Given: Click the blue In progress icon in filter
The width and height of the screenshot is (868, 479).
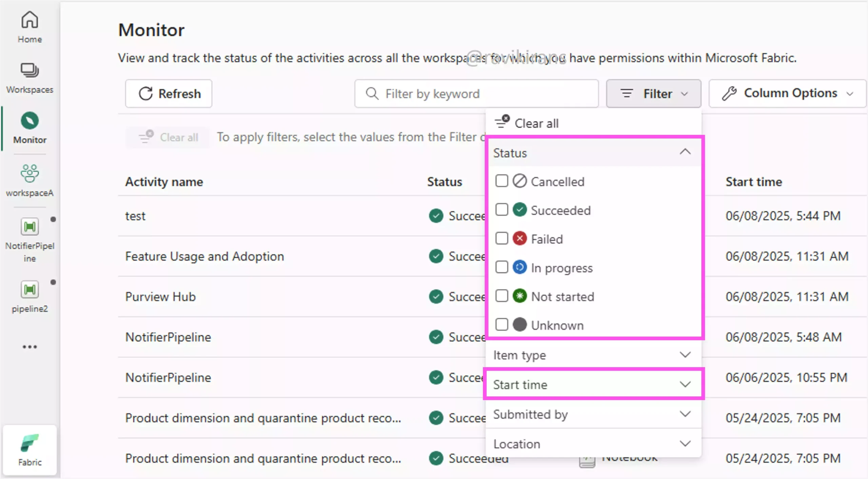Looking at the screenshot, I should click(x=519, y=267).
